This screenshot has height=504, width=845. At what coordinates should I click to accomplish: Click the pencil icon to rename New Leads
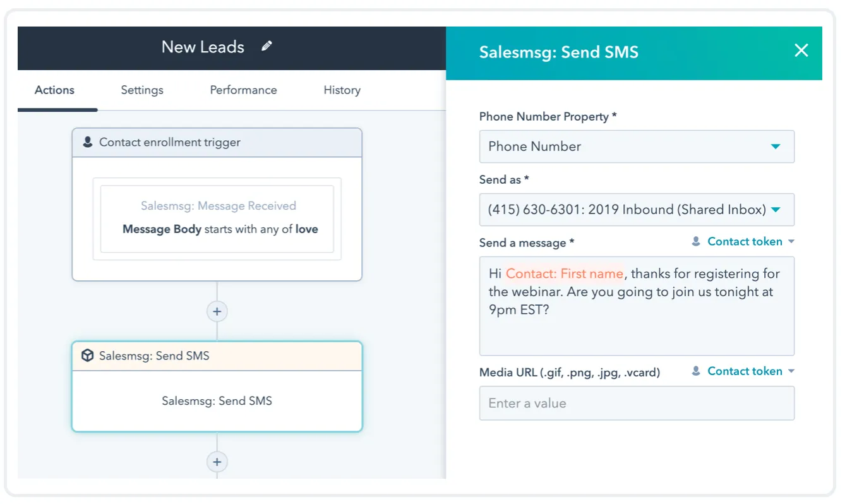267,45
